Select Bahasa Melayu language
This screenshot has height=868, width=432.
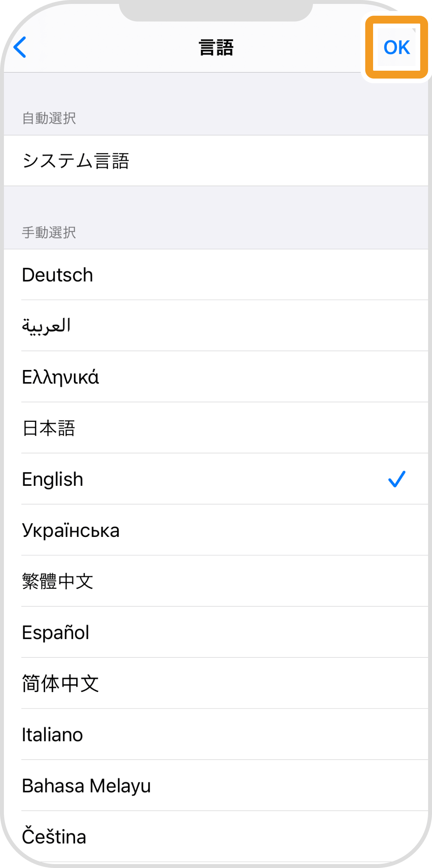pyautogui.click(x=86, y=786)
